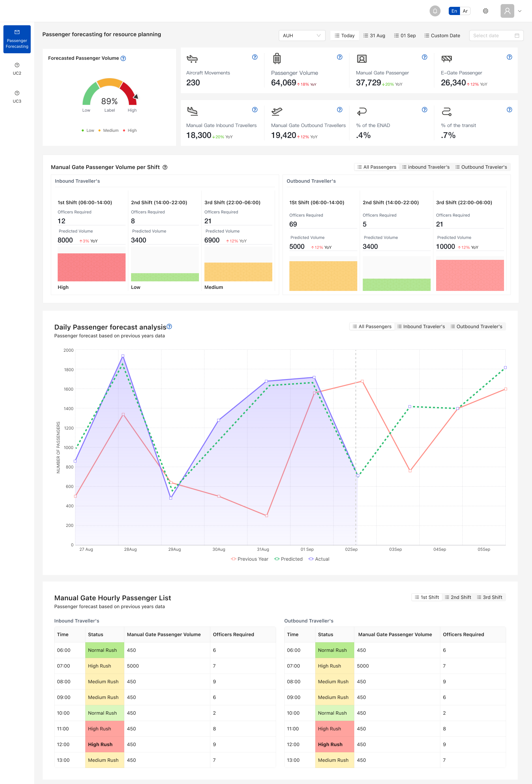Click help icon on Manual Gate Passenger card
This screenshot has width=532, height=784.
pyautogui.click(x=425, y=57)
